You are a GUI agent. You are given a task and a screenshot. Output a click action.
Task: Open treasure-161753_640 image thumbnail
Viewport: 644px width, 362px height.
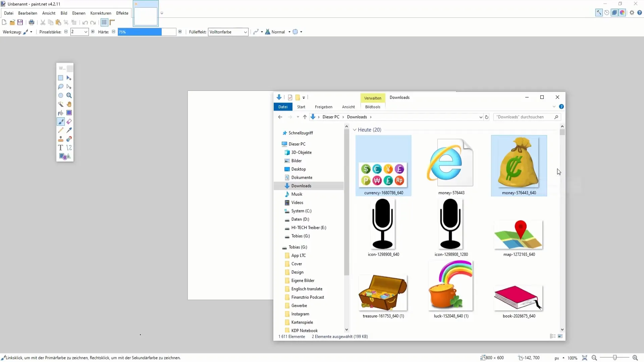click(383, 292)
